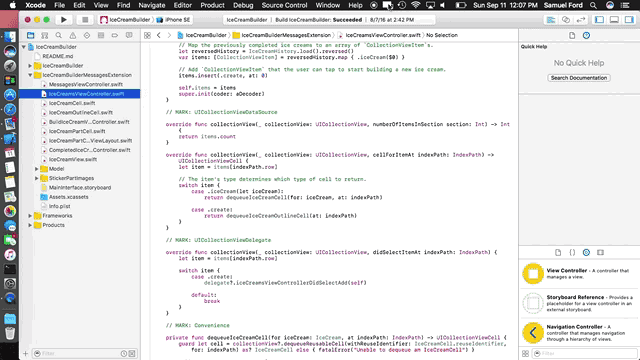Toggle the Debug area visibility
This screenshot has width=640, height=360.
click(614, 20)
